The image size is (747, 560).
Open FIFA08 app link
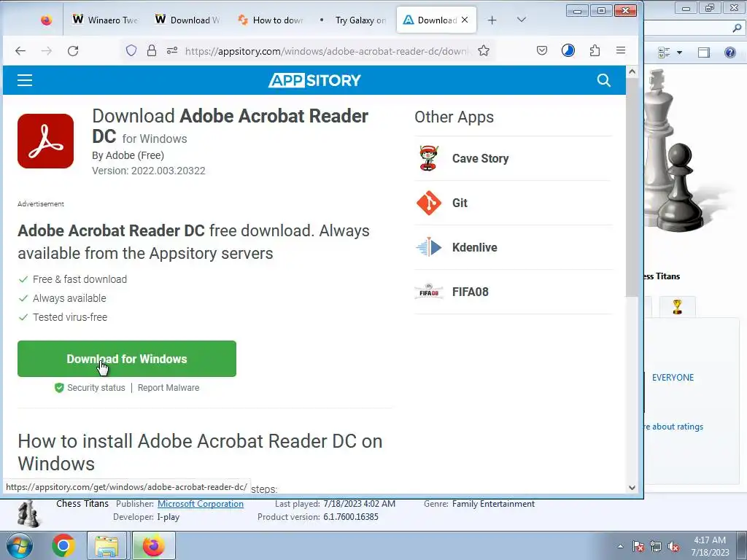pyautogui.click(x=471, y=292)
